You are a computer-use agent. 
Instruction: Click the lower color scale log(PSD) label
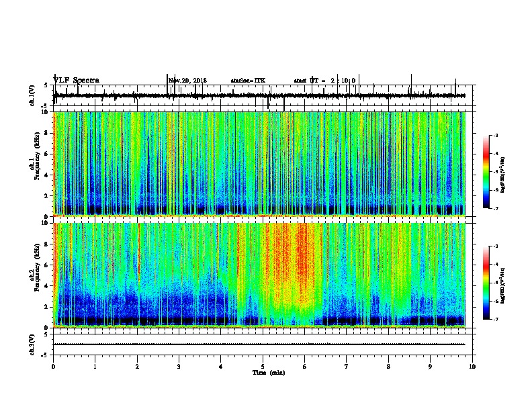502,285
